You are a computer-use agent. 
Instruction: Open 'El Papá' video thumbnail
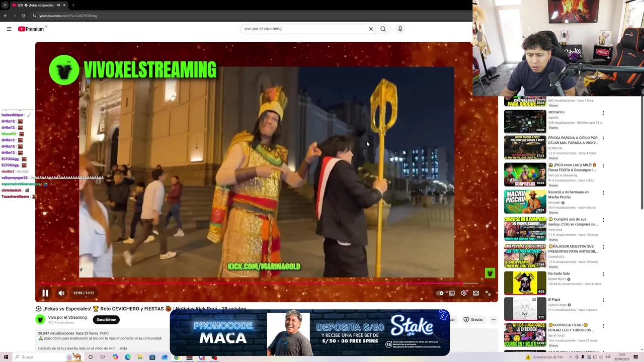click(525, 308)
